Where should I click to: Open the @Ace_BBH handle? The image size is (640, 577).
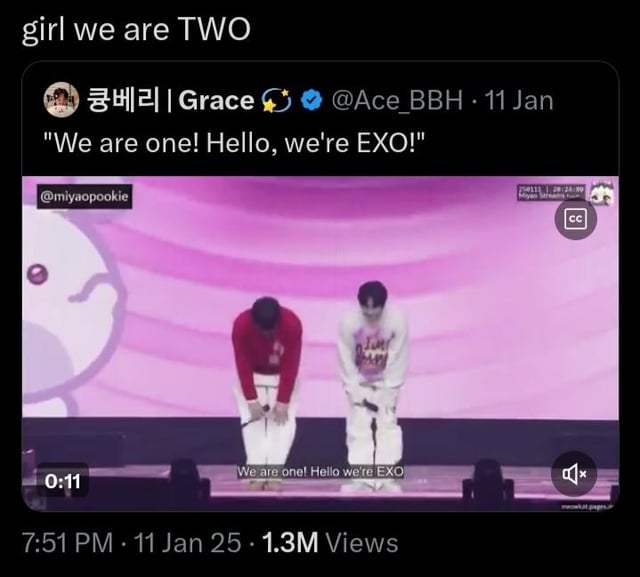397,100
